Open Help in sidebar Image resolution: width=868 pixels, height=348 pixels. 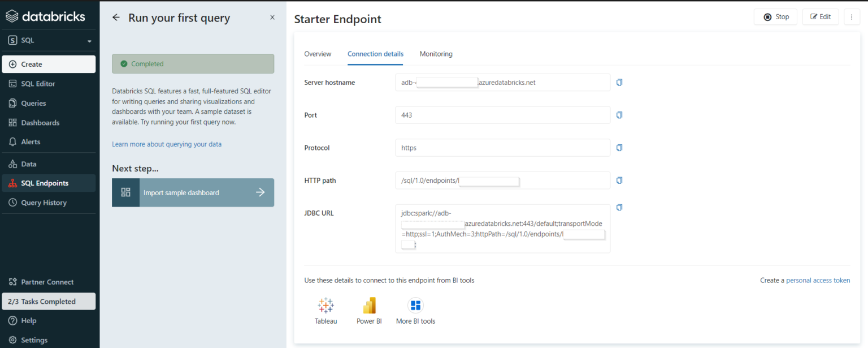49,321
